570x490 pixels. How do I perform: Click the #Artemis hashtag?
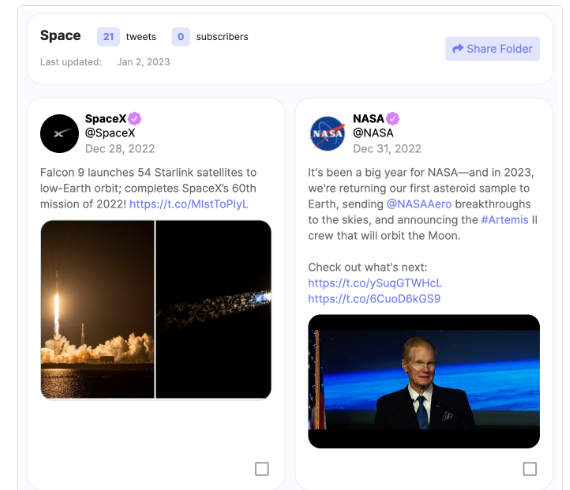(x=505, y=220)
